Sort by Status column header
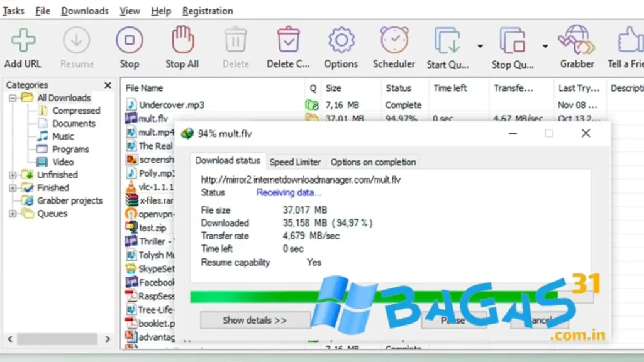The width and height of the screenshot is (644, 362). (x=398, y=88)
